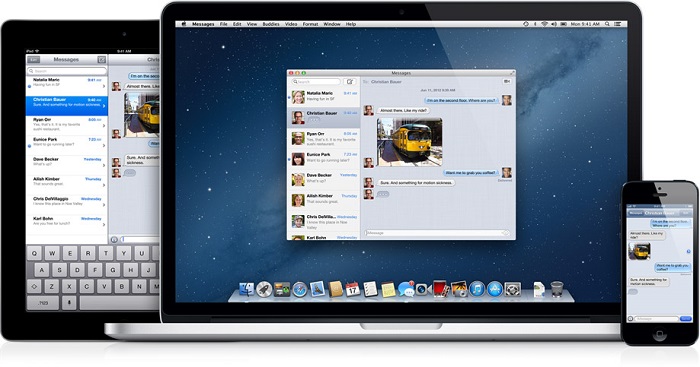This screenshot has width=700, height=367.
Task: Start video call with camera icon
Action: [507, 82]
